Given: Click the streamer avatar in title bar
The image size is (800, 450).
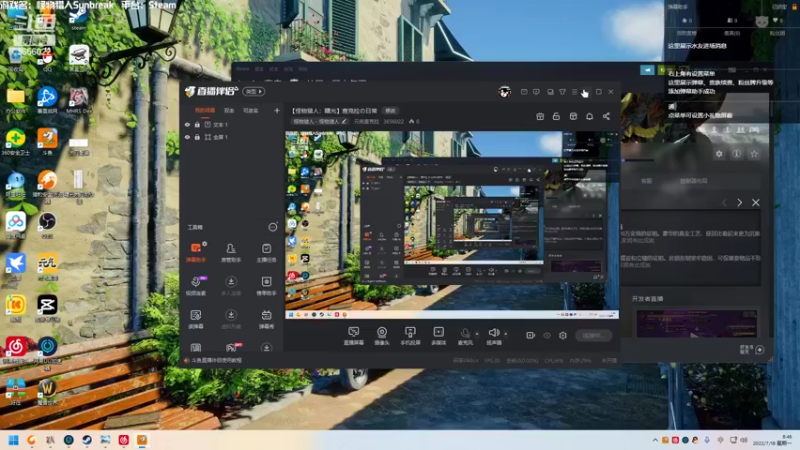Looking at the screenshot, I should (505, 92).
